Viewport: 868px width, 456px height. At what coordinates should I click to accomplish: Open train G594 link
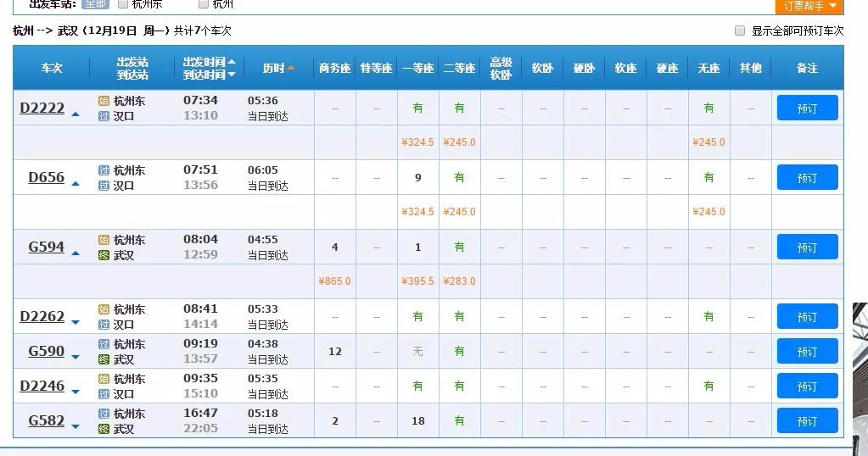point(47,247)
